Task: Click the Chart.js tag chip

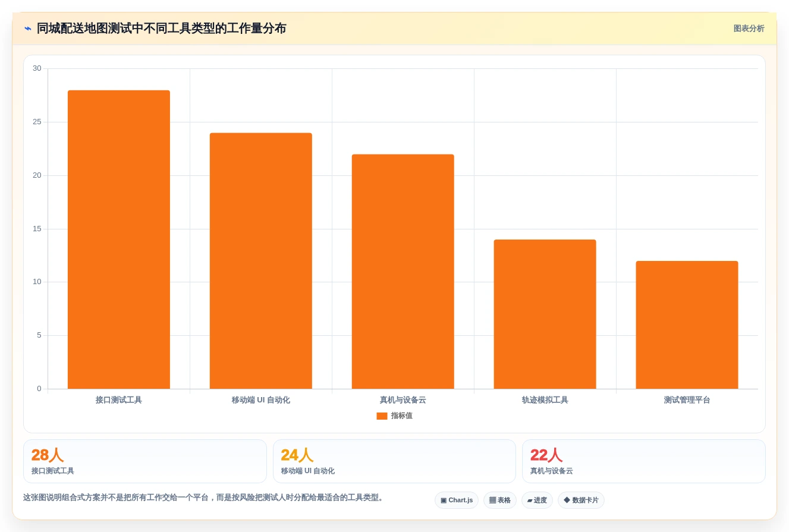Action: click(457, 500)
